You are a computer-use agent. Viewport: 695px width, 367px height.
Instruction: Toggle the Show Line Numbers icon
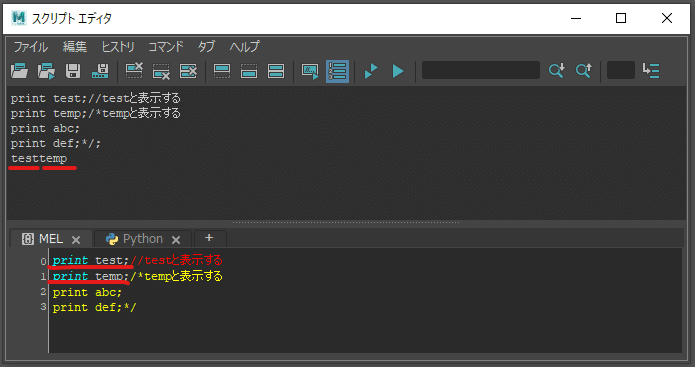point(337,71)
